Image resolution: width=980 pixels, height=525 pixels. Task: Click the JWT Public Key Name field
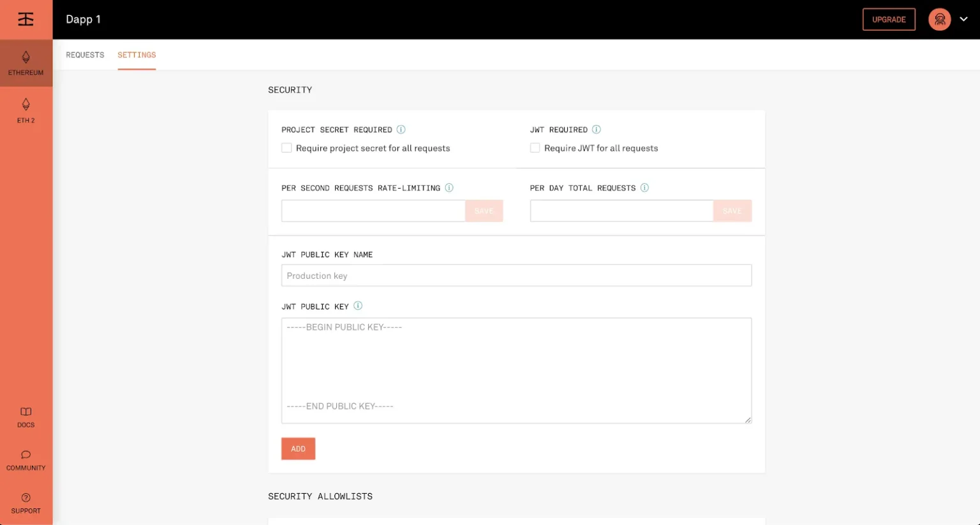(516, 276)
